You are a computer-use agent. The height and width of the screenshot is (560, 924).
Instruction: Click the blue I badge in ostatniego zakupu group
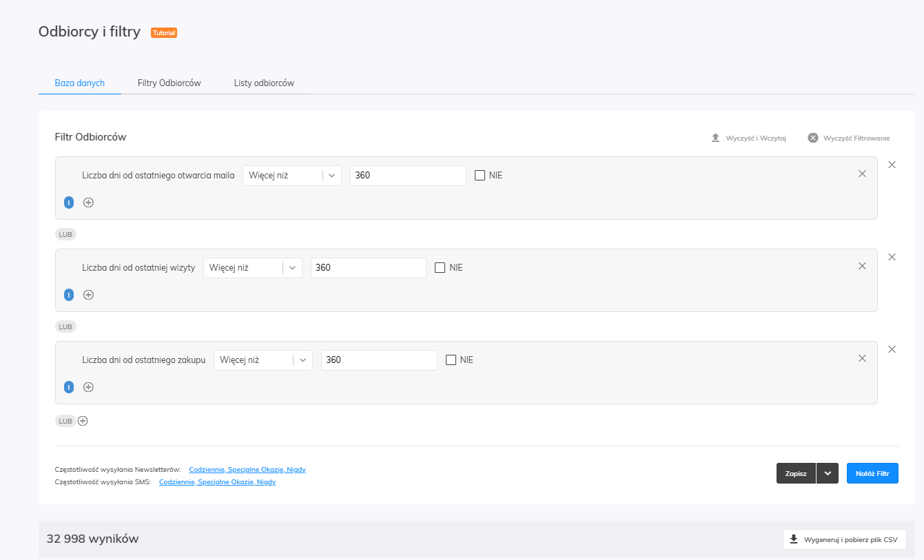point(69,387)
